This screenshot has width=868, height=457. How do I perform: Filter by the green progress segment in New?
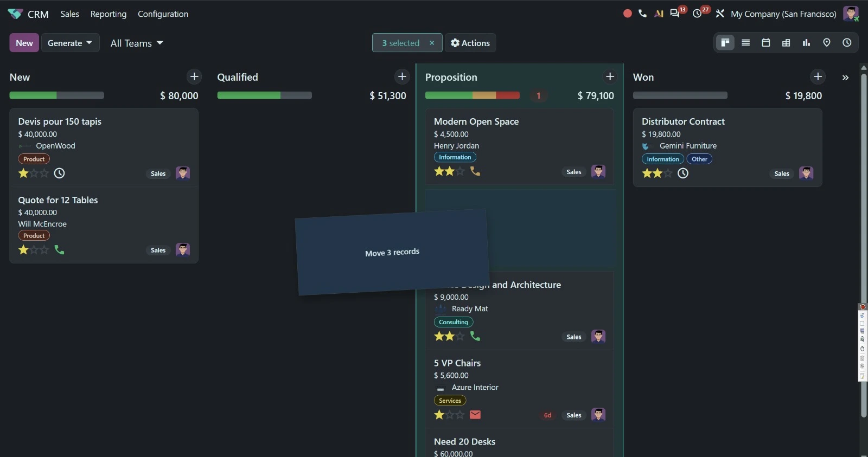tap(33, 95)
